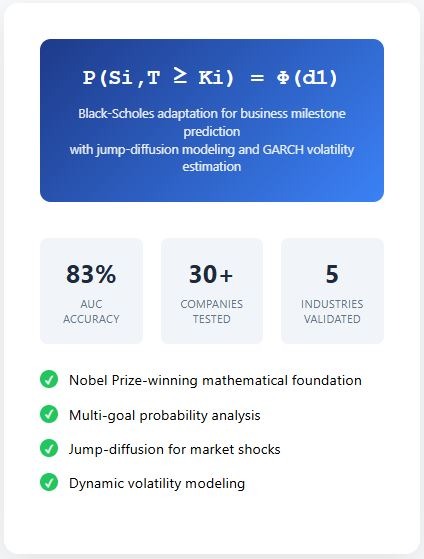Viewport: 424px width, 559px height.
Task: Click the Nobel Prize-winning mathematical foundation text
Action: click(x=215, y=380)
